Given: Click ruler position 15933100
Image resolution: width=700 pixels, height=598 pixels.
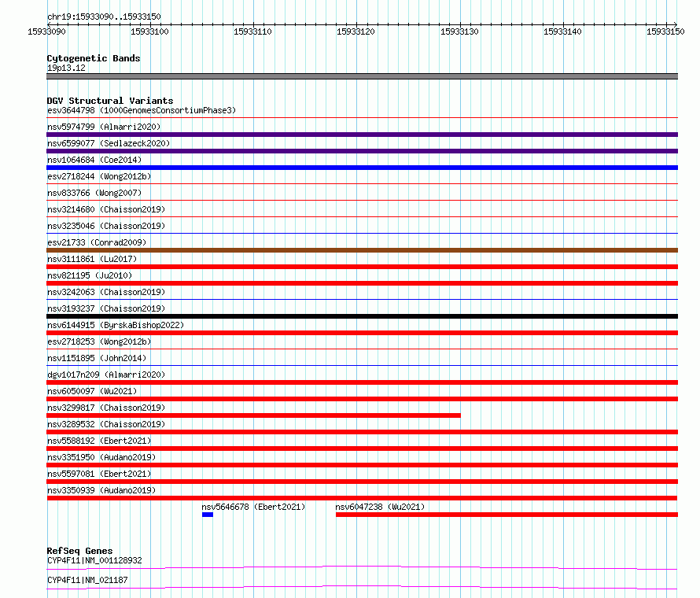Looking at the screenshot, I should 149,31.
